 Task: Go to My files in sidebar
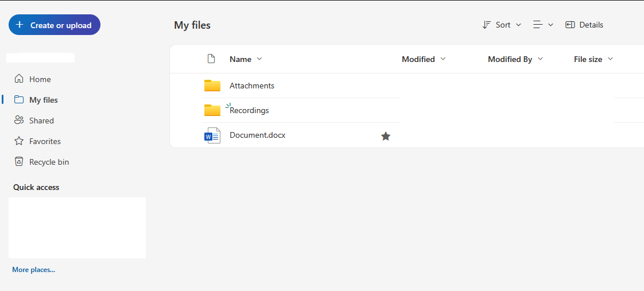[43, 100]
